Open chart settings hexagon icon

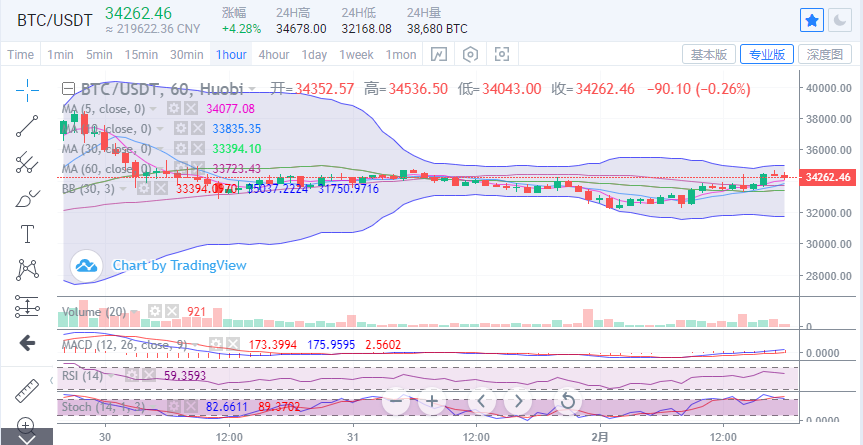tap(470, 54)
